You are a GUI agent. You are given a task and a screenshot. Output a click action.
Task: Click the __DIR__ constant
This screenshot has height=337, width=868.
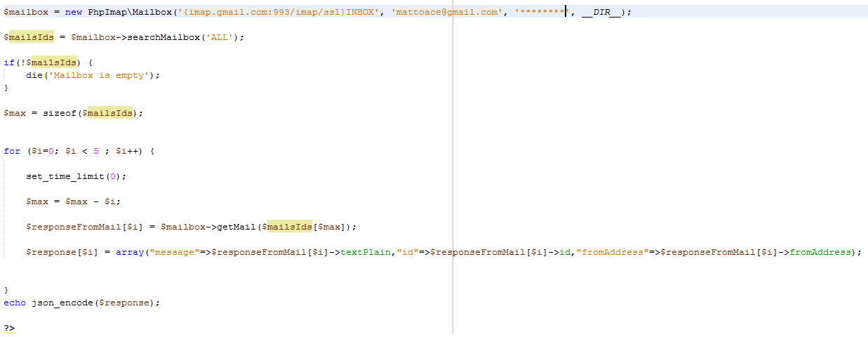(601, 12)
